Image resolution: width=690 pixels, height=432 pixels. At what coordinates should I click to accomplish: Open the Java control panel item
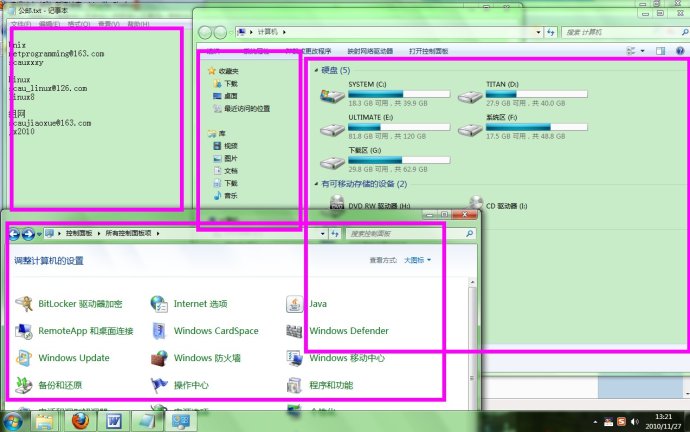click(x=306, y=304)
